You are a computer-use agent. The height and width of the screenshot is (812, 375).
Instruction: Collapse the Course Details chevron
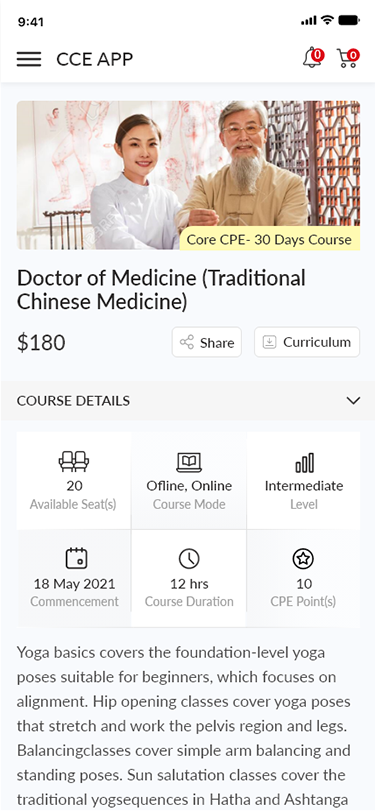[353, 400]
